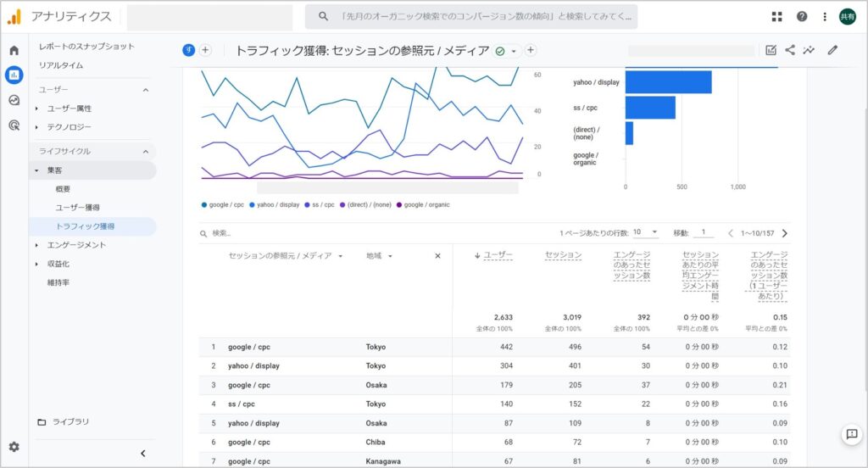Sort by セッションあたりの平均エンゲージメント時間 column

700,276
